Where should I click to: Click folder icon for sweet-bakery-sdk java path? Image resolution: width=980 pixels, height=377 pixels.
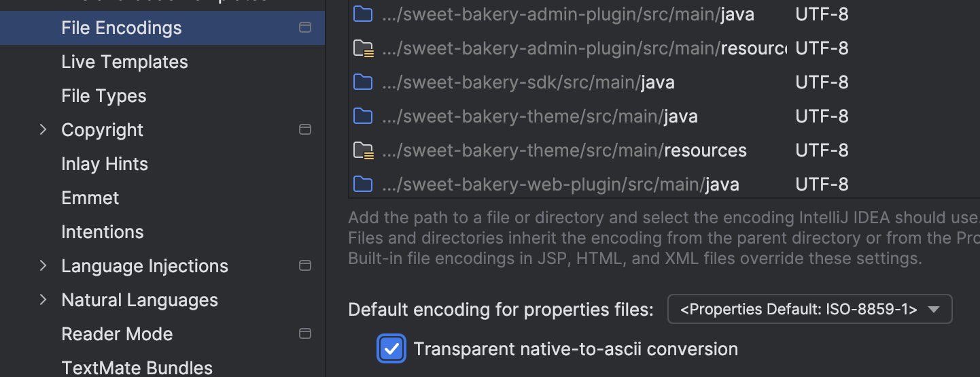(363, 82)
